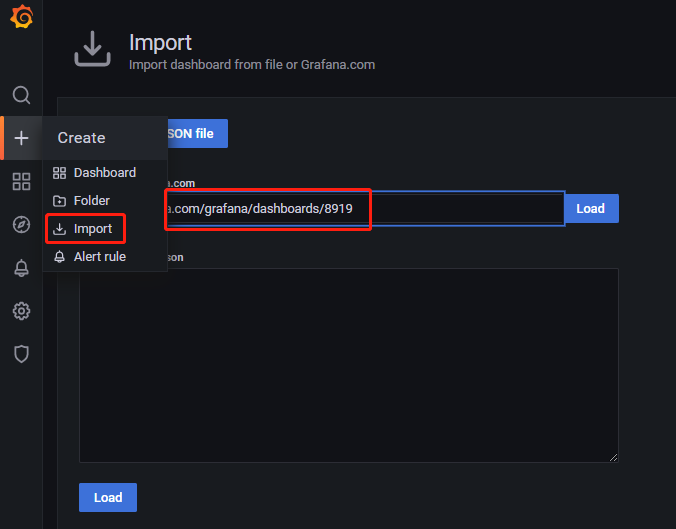Click Load next to the dashboard URL field

(x=591, y=209)
